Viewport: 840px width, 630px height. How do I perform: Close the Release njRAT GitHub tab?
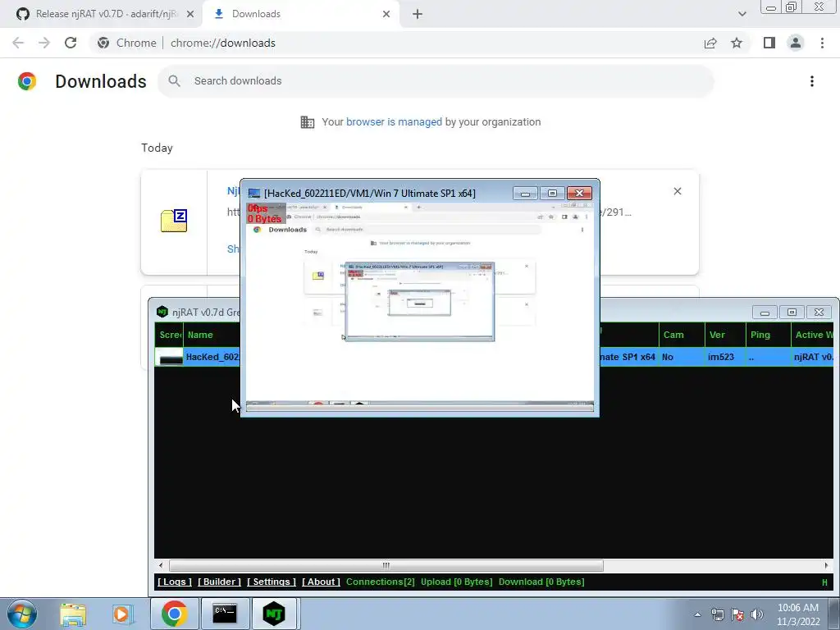tap(190, 14)
